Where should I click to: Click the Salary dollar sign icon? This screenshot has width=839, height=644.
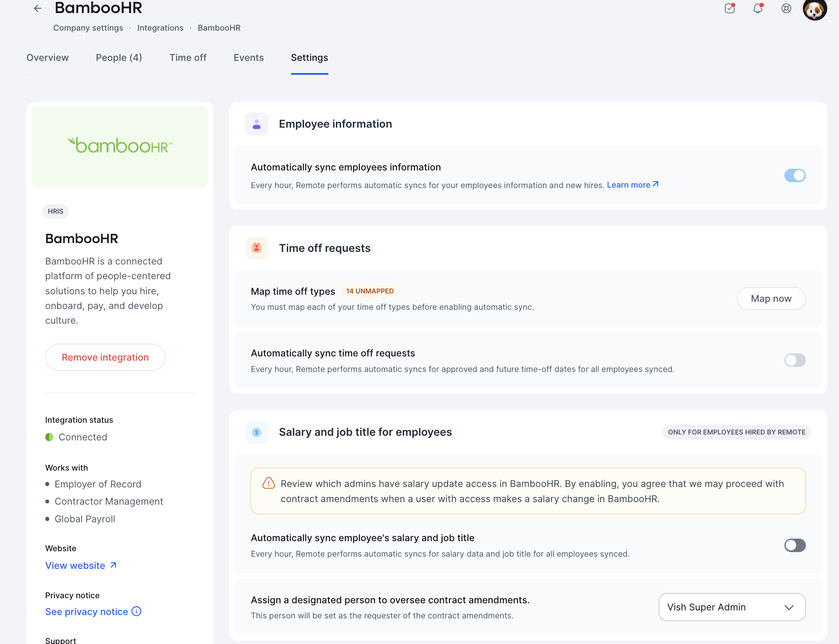[257, 432]
